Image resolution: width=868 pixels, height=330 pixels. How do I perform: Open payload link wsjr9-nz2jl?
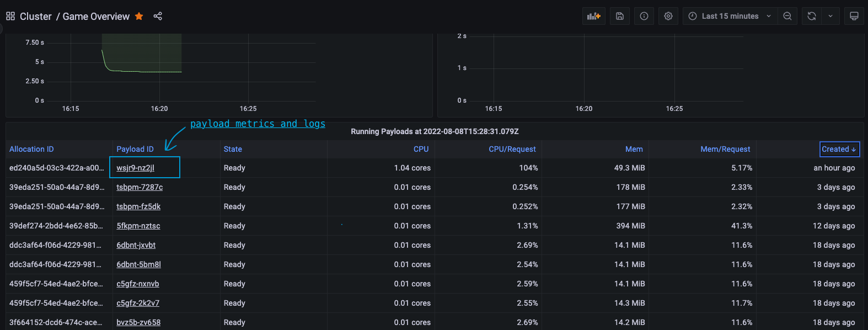135,168
